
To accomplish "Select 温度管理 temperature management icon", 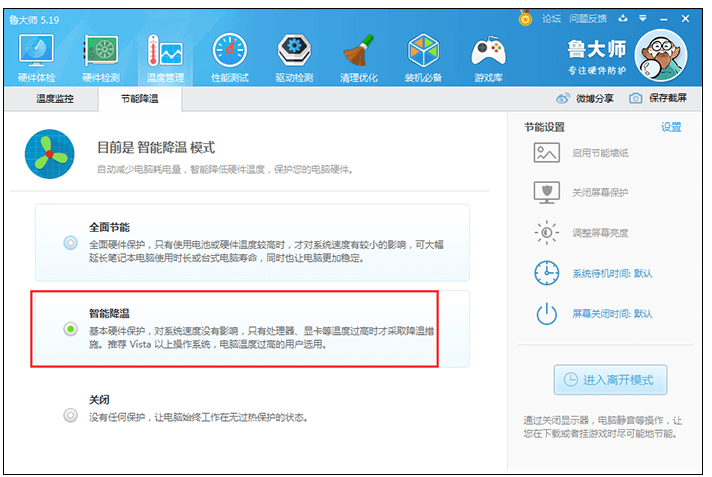I will [x=165, y=59].
